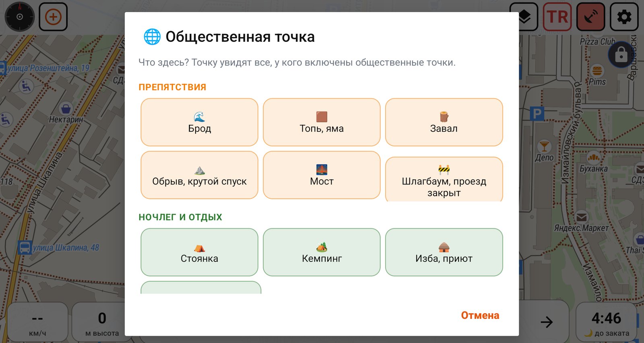Image resolution: width=644 pixels, height=343 pixels.
Task: Click the right arrow button at the bottom
Action: [547, 322]
